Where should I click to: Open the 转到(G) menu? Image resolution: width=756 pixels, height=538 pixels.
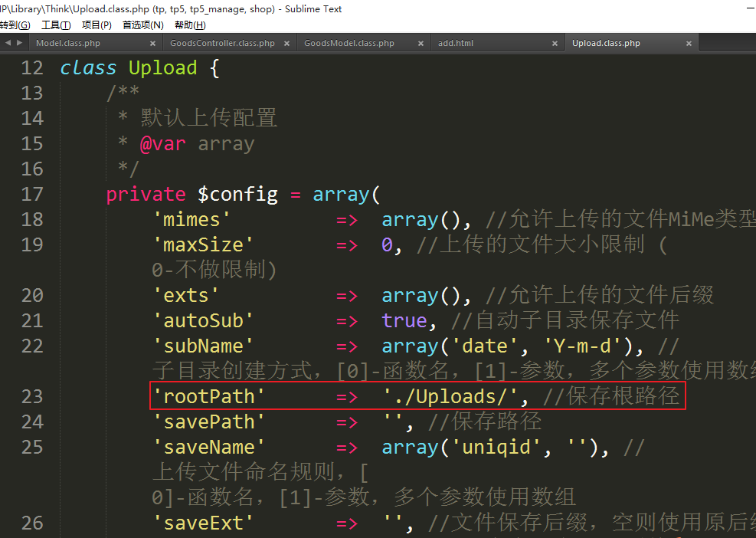pyautogui.click(x=15, y=25)
